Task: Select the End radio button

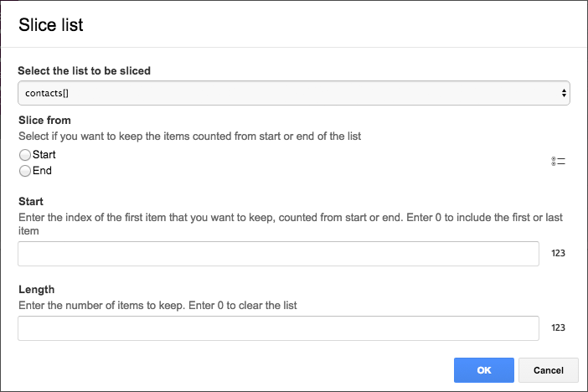Action: (25, 171)
